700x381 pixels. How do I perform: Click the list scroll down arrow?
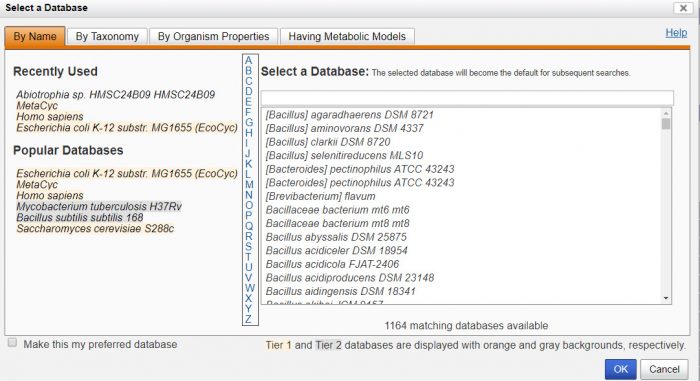(666, 298)
